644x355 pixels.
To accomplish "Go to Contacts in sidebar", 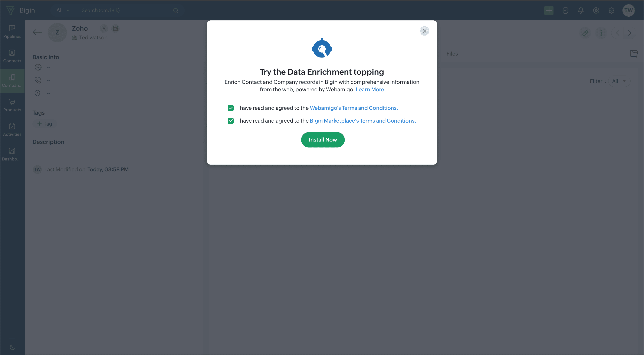I will pyautogui.click(x=12, y=56).
